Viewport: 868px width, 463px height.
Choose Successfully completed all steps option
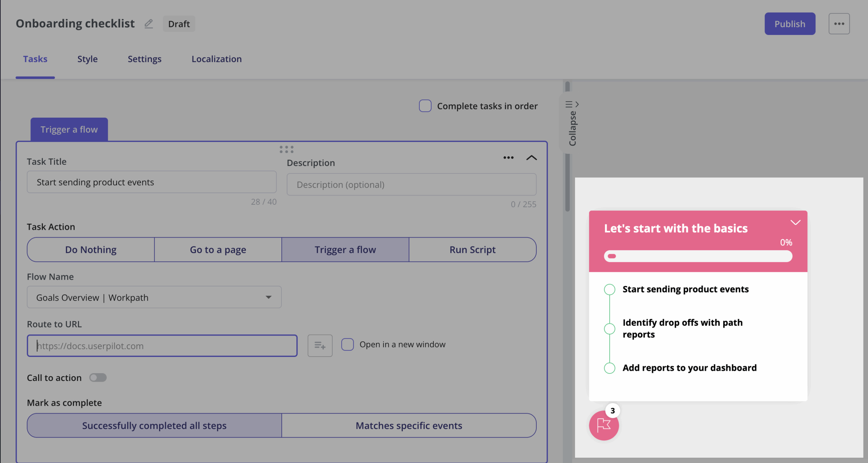pos(154,425)
